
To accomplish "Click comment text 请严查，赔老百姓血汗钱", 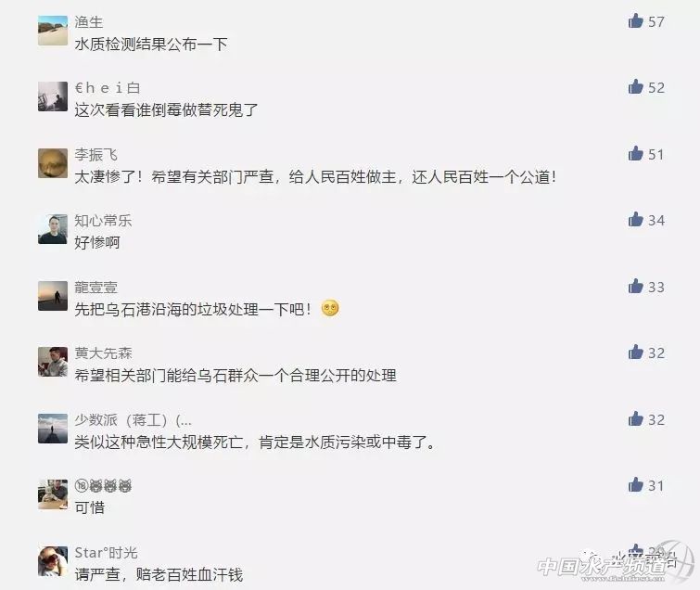I will click(159, 574).
